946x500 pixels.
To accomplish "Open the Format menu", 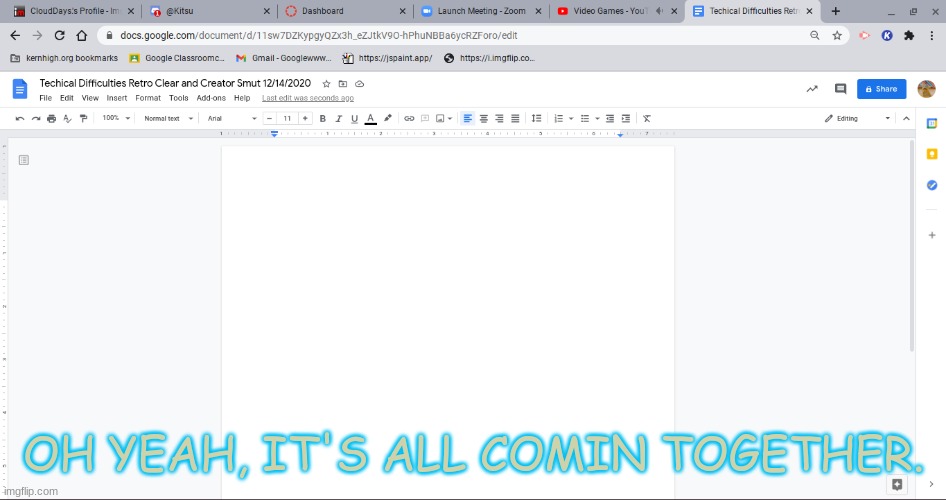I will point(148,98).
